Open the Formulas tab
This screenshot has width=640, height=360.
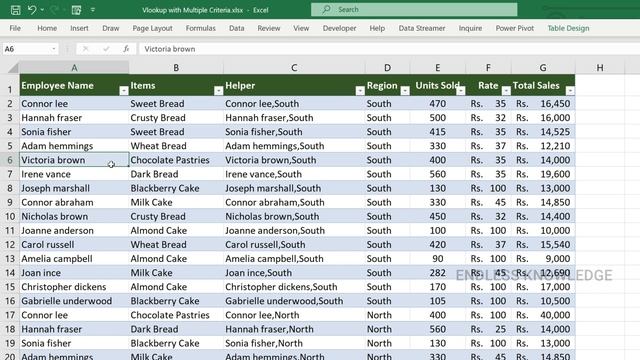200,28
